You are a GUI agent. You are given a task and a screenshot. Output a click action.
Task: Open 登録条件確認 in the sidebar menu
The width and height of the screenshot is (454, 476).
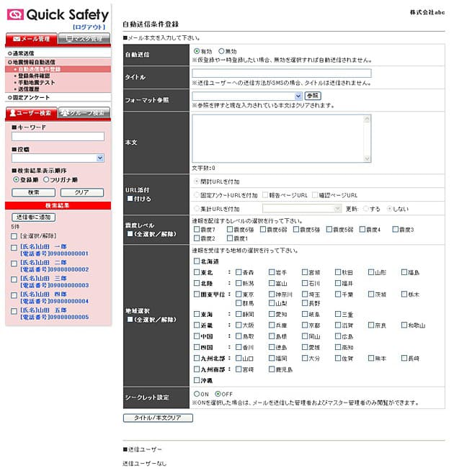click(x=34, y=76)
